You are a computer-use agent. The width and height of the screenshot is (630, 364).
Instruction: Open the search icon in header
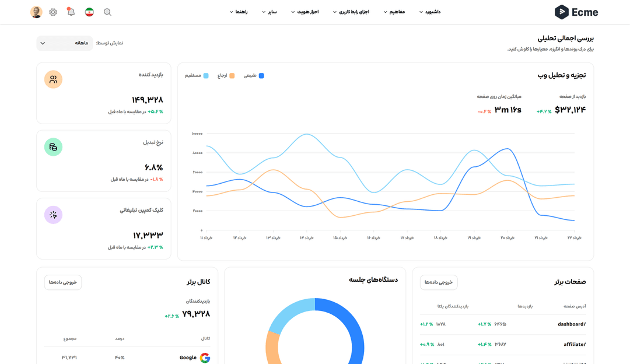tap(107, 12)
